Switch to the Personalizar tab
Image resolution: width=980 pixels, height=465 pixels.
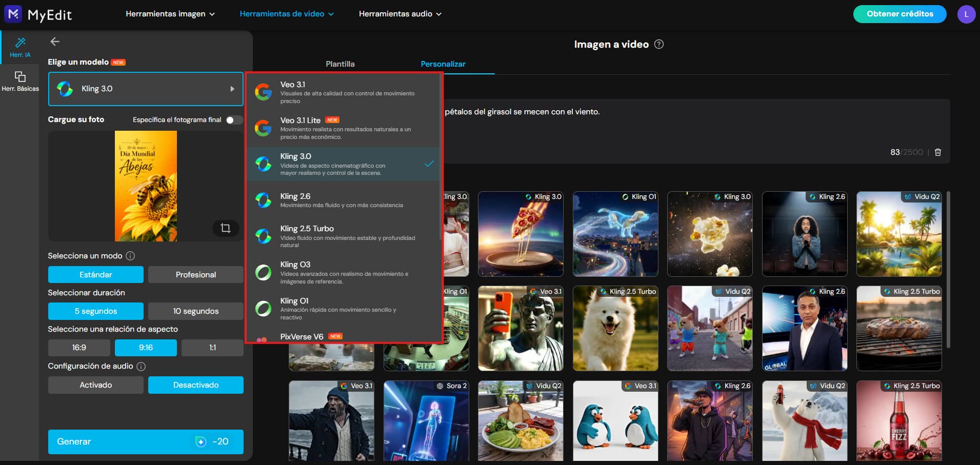[443, 64]
